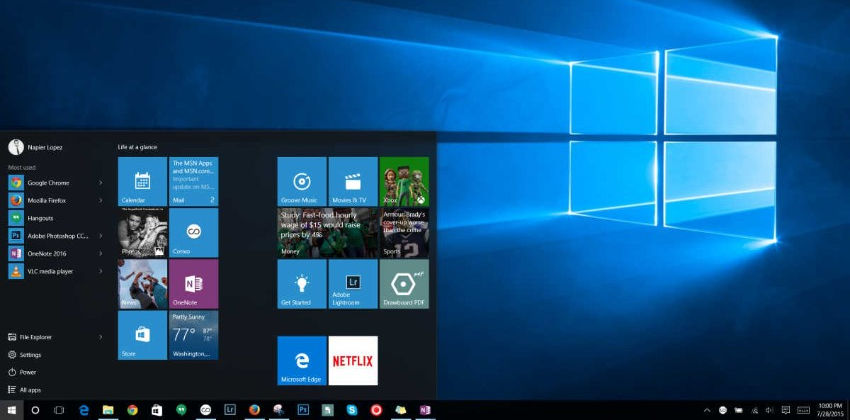The height and width of the screenshot is (420, 850).
Task: Launch OneNote 2016 from Most used
Action: click(54, 254)
